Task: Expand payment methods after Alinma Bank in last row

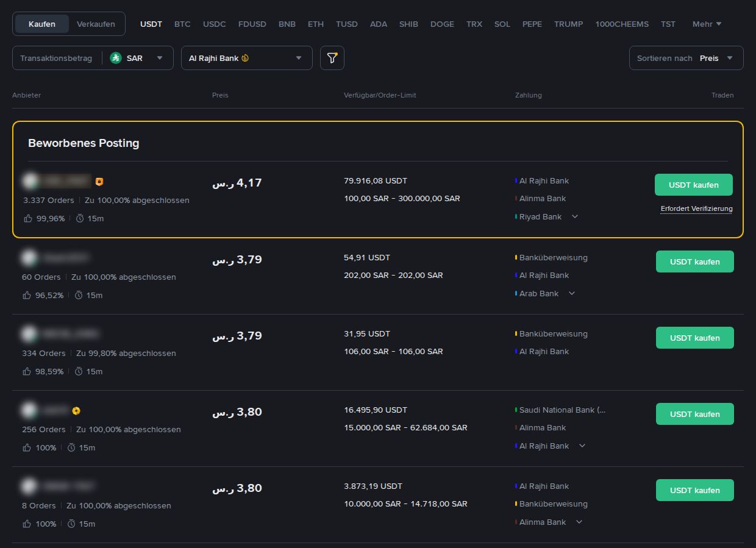Action: (x=579, y=522)
